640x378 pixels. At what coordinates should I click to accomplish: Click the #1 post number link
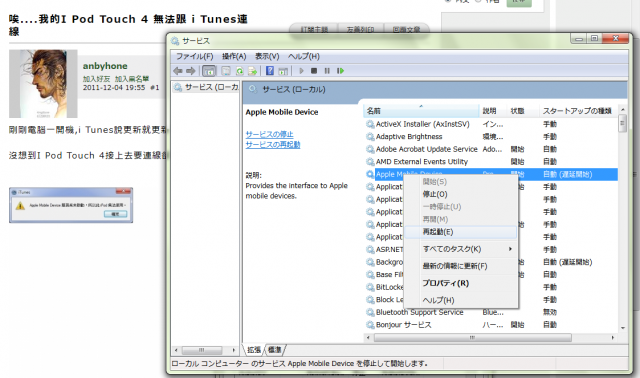(x=155, y=88)
